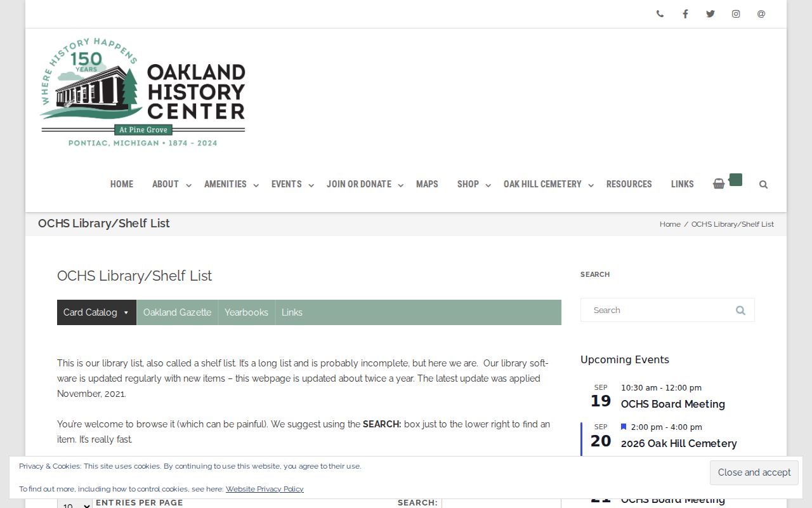Open the Twitter social icon

pos(710,14)
